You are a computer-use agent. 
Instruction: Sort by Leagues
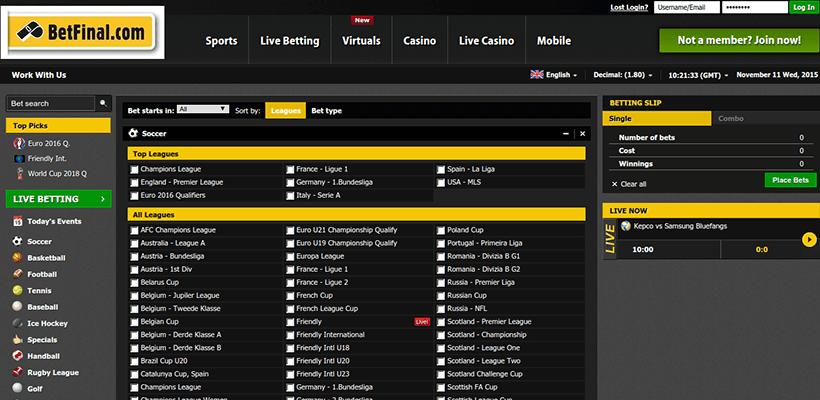pos(286,111)
